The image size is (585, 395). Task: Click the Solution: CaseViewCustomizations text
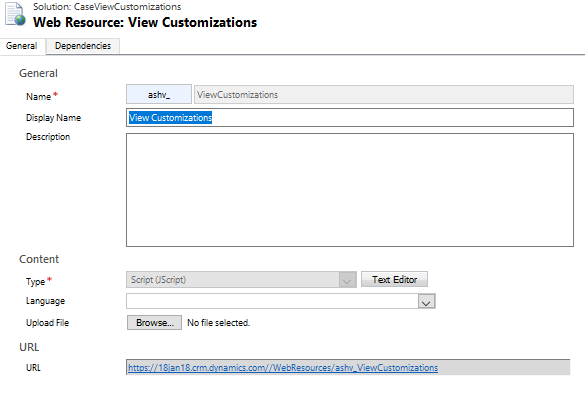point(107,7)
